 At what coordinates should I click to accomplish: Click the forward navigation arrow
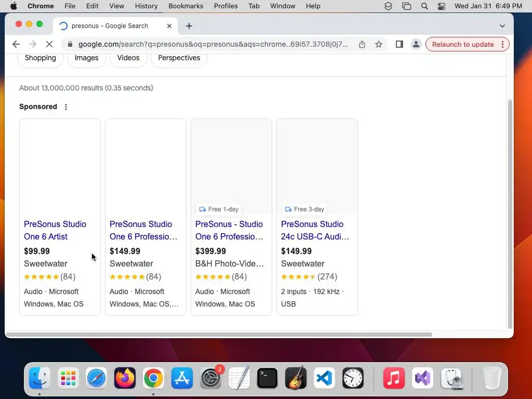coord(33,44)
